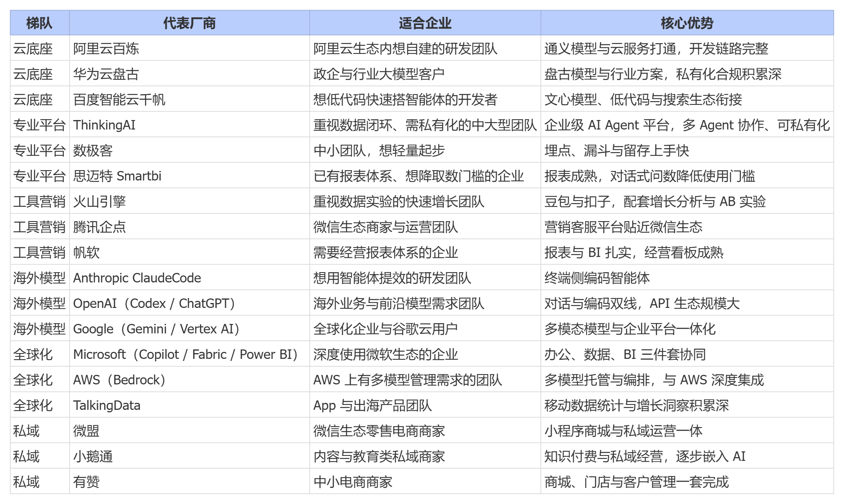
Task: Click 小程序商城与私域运营一体 cell
Action: 687,430
